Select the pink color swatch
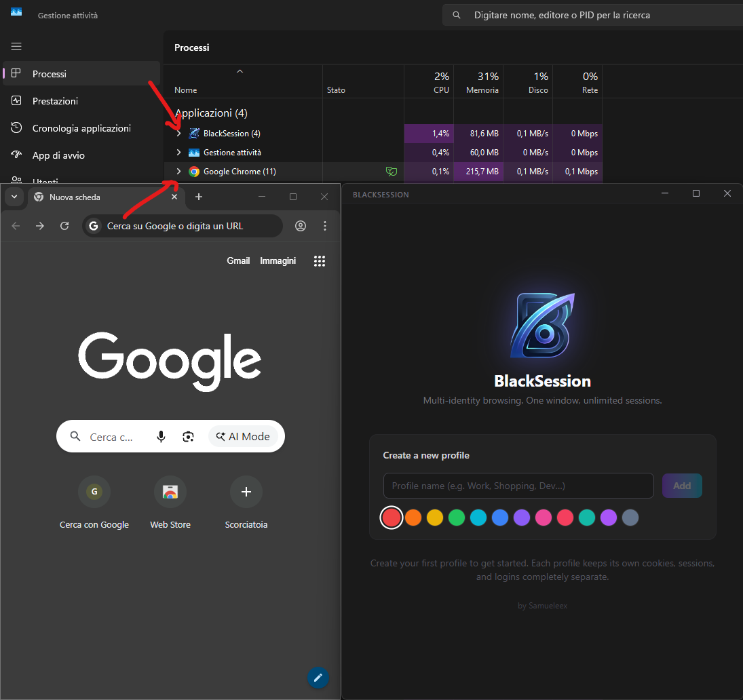This screenshot has width=743, height=700. tap(544, 518)
